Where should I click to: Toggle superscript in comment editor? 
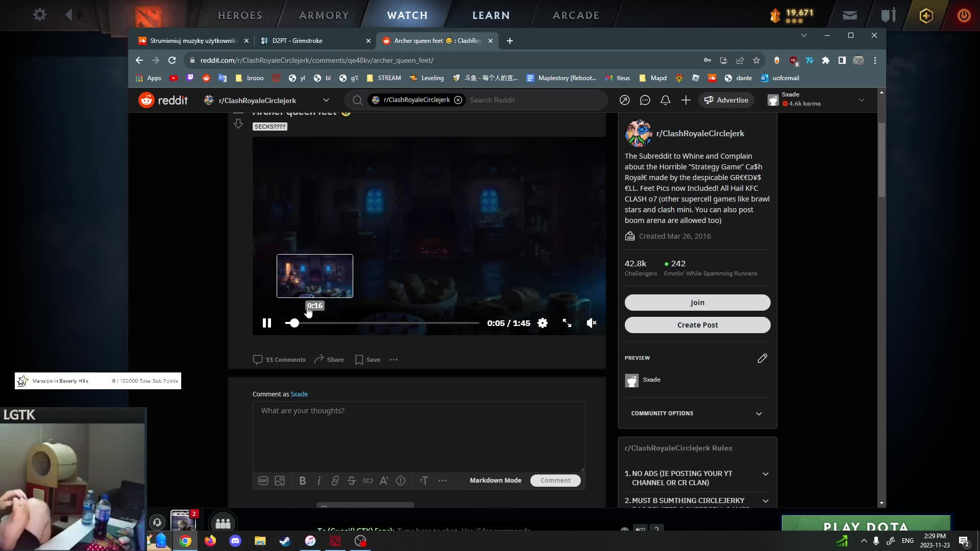pos(384,481)
